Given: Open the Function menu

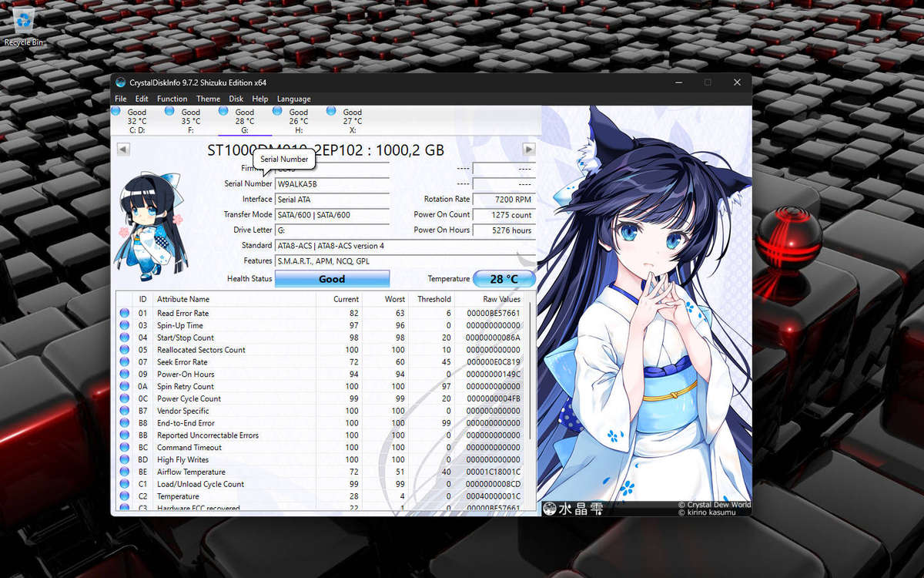Looking at the screenshot, I should [172, 99].
